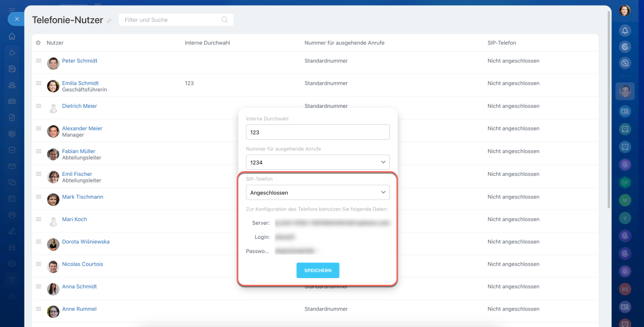
Task: Close the slider panel with X button
Action: pos(17,19)
